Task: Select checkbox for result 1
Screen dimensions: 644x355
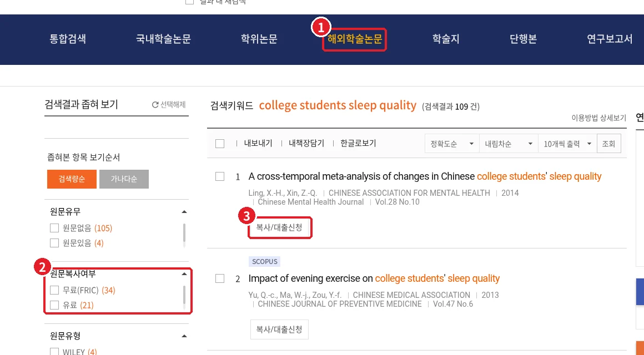Action: 220,176
